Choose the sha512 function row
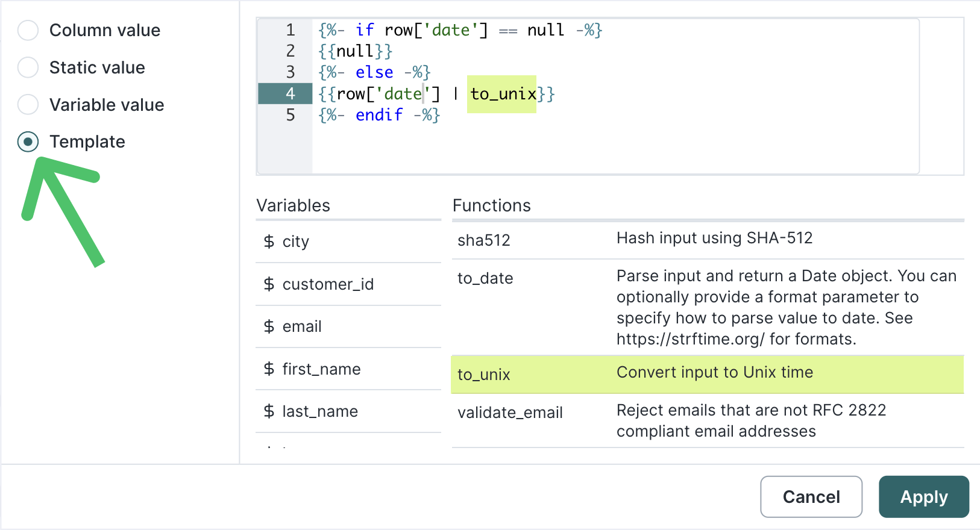Screen dimensions: 980x530 pos(708,240)
